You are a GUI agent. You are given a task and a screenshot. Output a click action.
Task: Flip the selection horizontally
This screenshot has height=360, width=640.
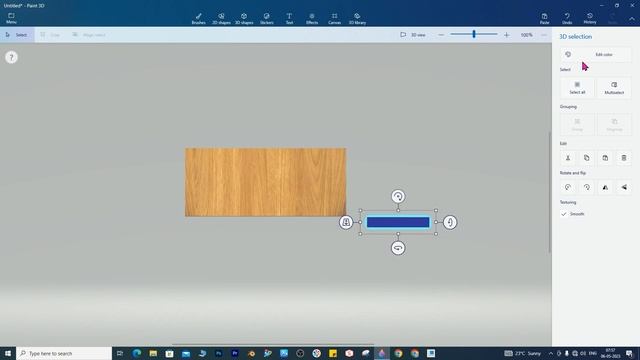click(x=605, y=187)
